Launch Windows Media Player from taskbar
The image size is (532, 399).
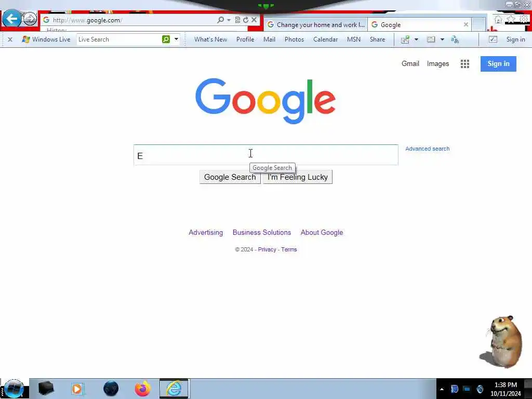click(x=78, y=389)
